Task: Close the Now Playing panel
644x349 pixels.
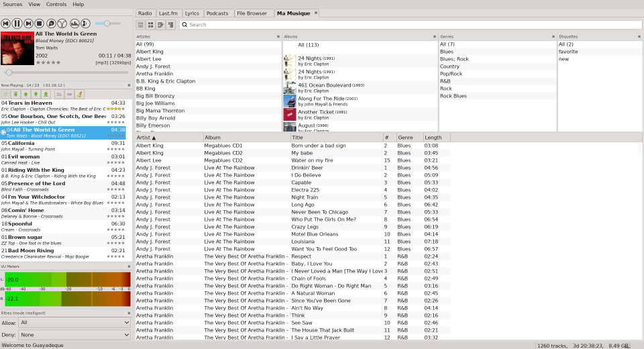Action: coord(129,85)
